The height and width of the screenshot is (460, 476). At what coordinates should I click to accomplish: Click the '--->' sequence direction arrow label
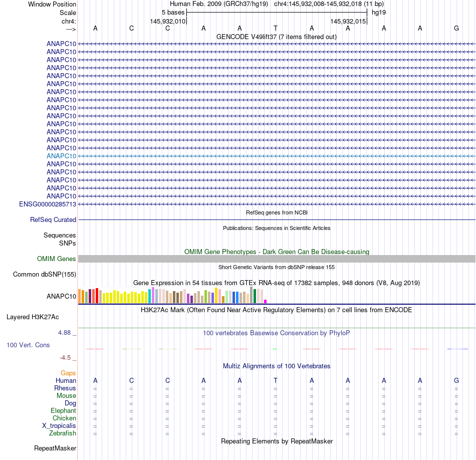tap(71, 29)
